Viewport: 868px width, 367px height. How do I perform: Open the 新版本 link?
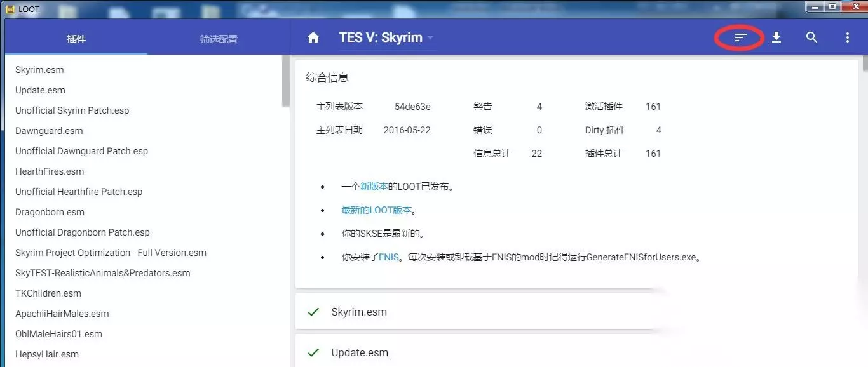point(374,187)
